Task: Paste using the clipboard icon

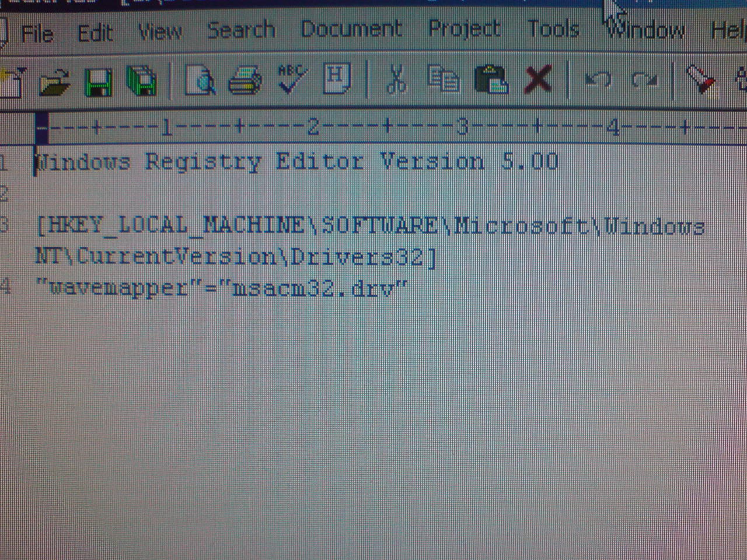Action: tap(491, 79)
